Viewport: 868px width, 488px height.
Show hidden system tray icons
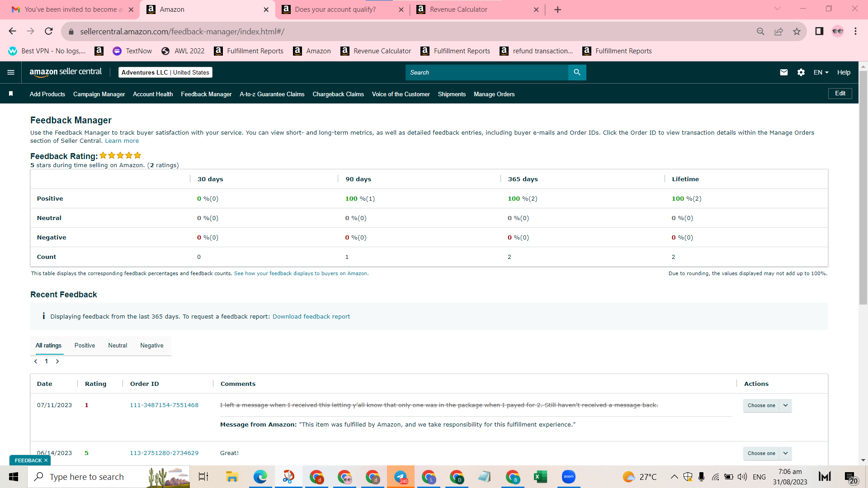pos(674,477)
